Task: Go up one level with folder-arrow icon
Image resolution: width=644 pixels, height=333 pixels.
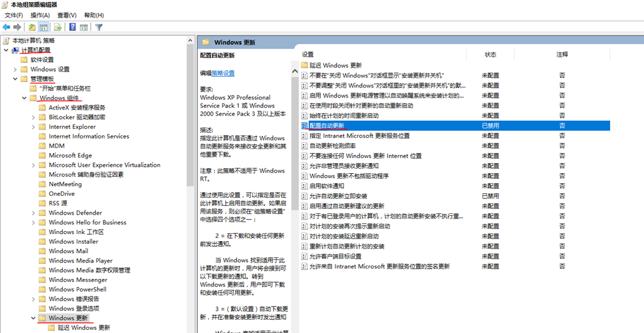Action: [x=32, y=27]
